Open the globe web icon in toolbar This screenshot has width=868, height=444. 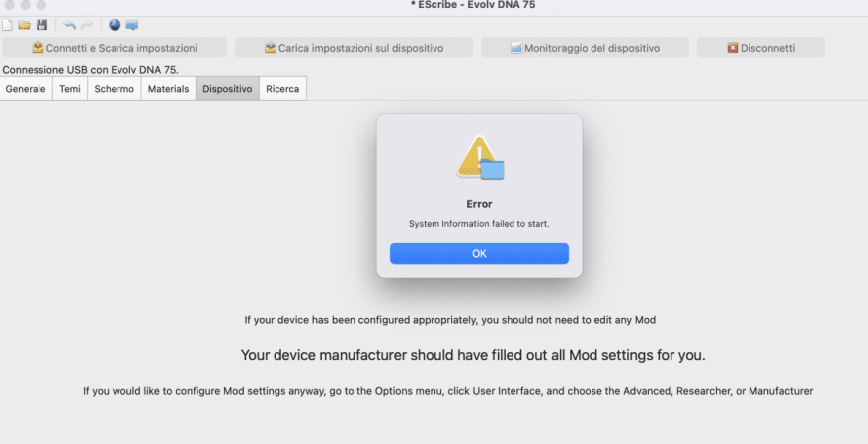point(115,25)
